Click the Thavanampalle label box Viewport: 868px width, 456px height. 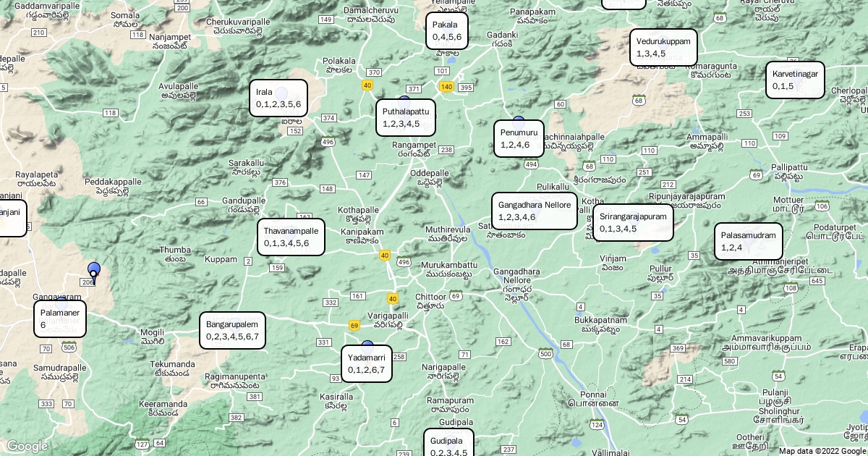pos(291,237)
